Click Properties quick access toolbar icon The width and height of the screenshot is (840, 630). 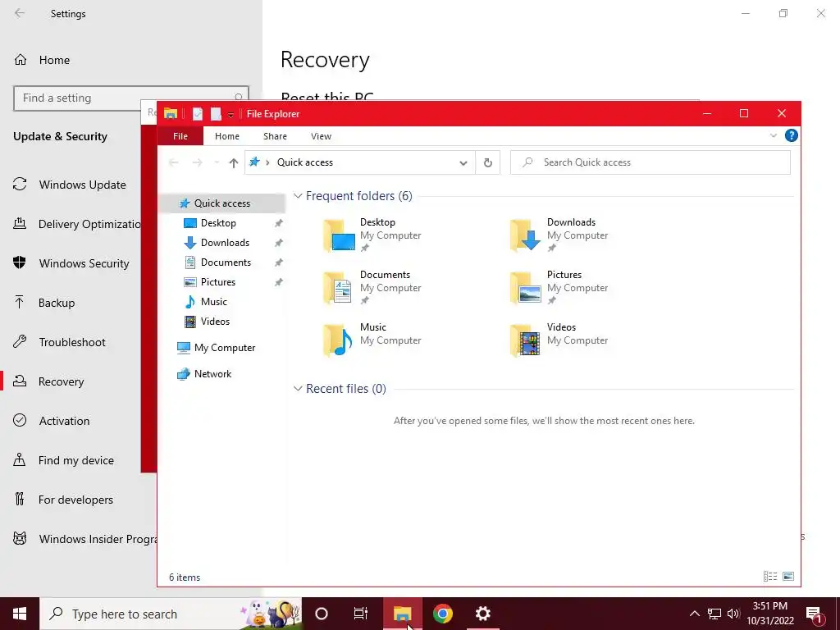coord(198,113)
